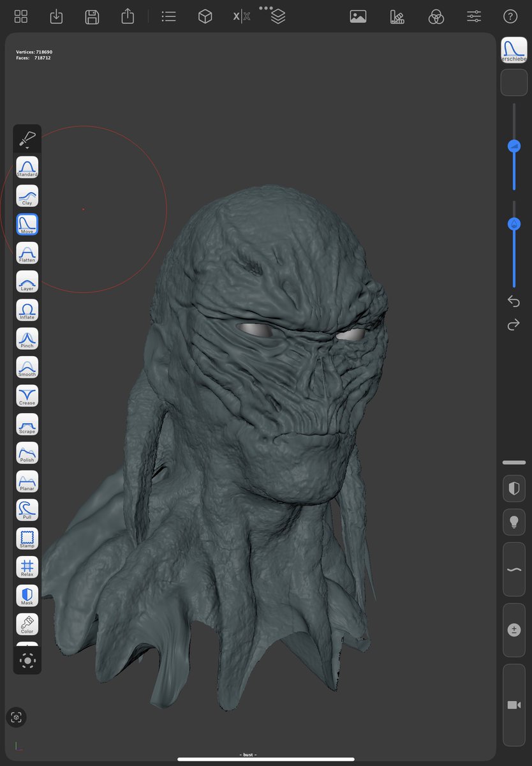The width and height of the screenshot is (532, 766).
Task: Select the Crease brush
Action: click(27, 396)
